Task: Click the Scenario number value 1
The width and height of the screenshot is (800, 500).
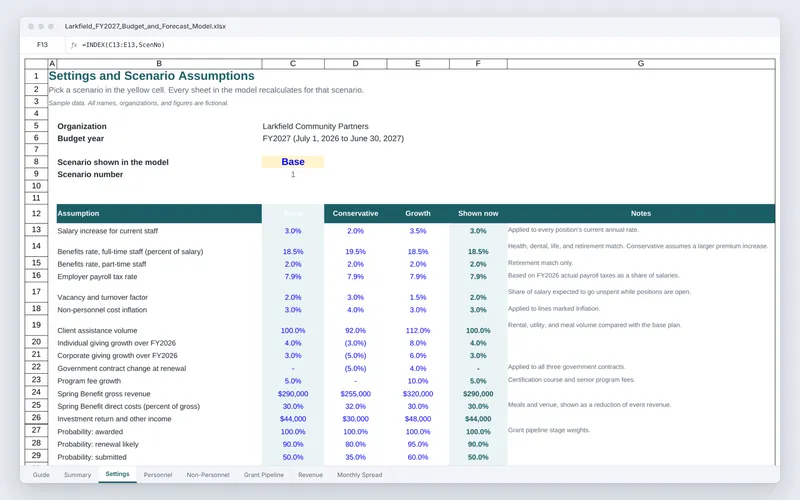Action: 293,174
